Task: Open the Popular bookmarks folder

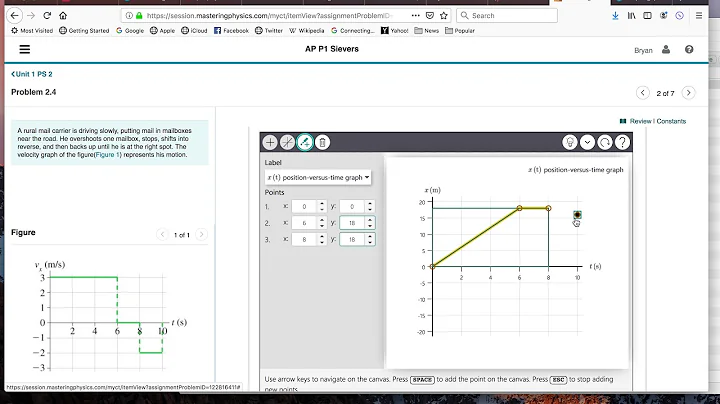Action: coord(460,31)
